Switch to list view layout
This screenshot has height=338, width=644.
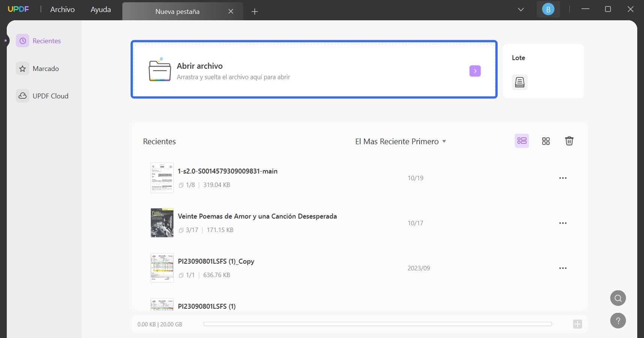point(522,141)
